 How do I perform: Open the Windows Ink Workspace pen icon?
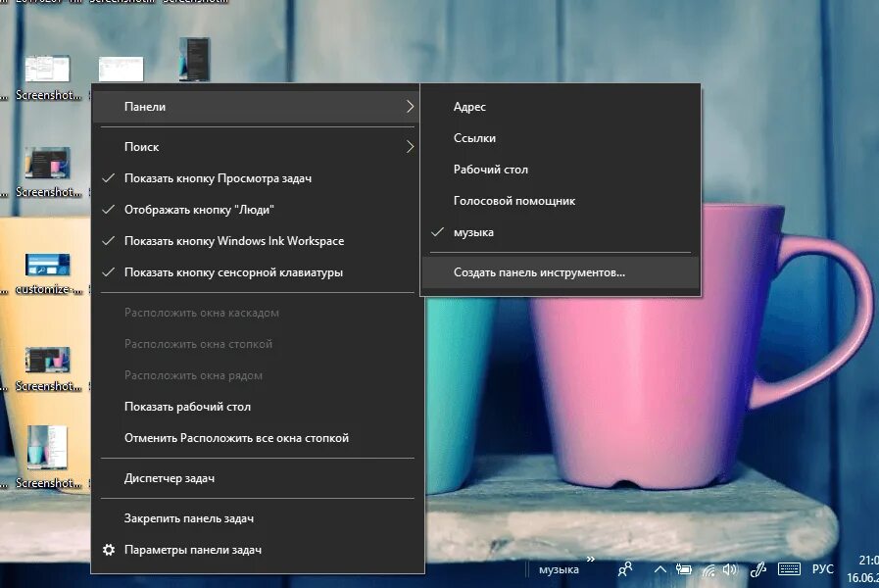pos(757,569)
